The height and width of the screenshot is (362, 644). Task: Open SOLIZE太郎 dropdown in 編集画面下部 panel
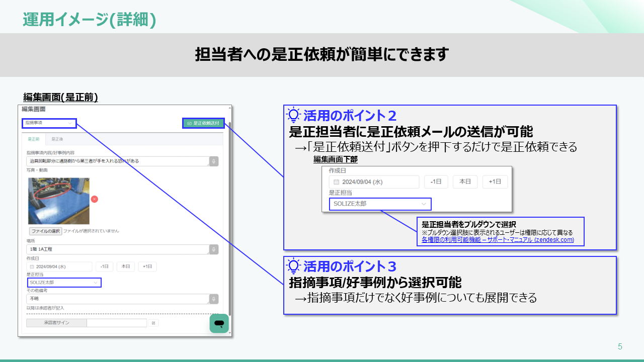tap(380, 204)
